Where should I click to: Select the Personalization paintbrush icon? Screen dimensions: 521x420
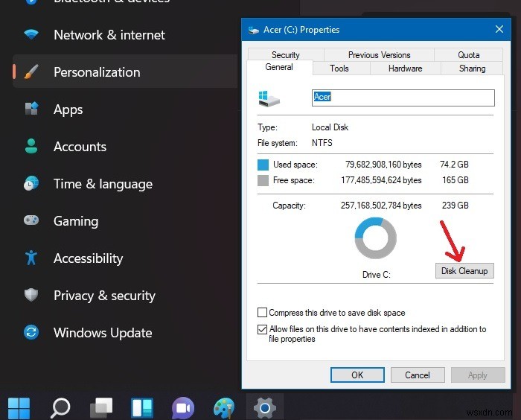[31, 71]
